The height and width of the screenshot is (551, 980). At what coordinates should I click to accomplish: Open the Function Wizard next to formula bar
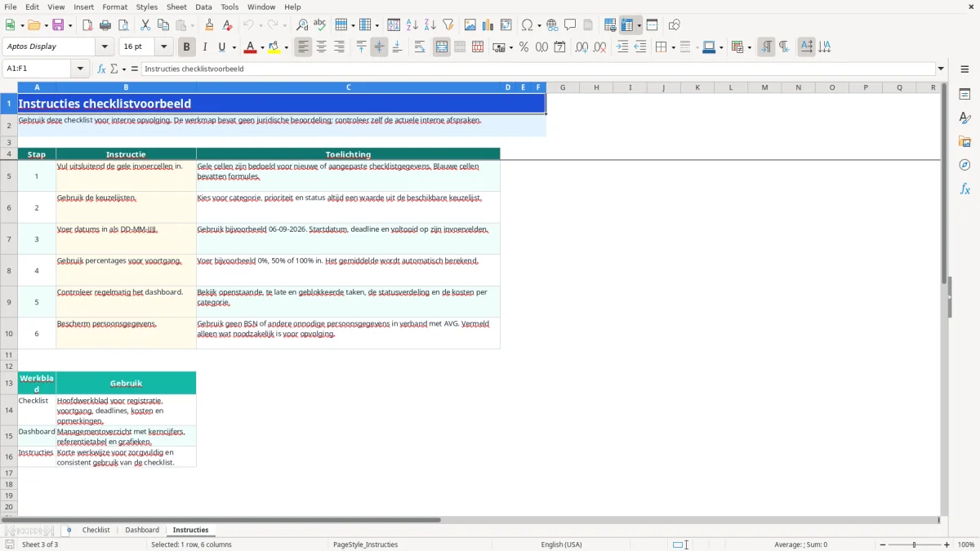click(x=101, y=69)
